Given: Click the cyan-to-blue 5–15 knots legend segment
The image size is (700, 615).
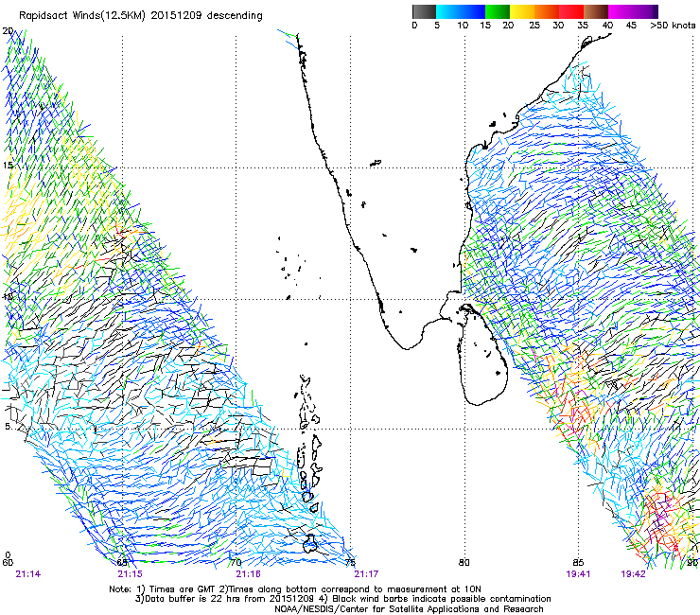Looking at the screenshot, I should point(461,11).
